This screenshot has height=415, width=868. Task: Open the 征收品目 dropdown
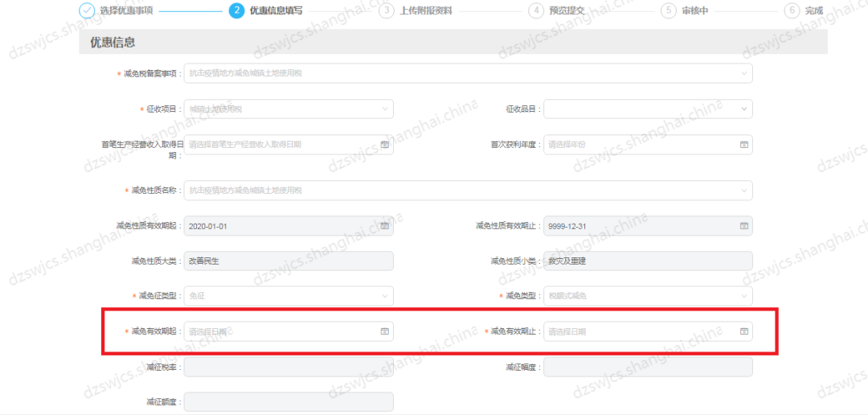click(x=743, y=109)
